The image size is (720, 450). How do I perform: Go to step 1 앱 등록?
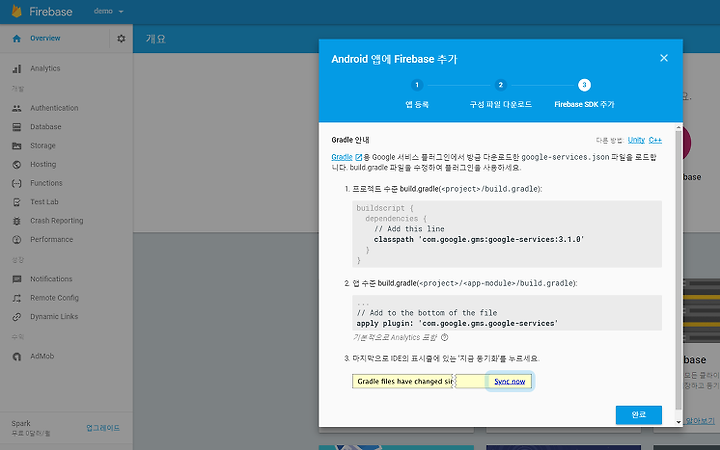417,94
